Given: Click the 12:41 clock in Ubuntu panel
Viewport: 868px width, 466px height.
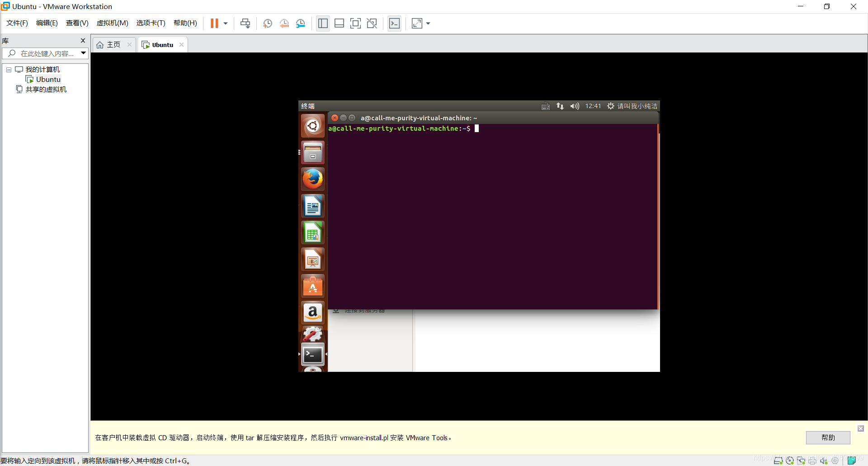Looking at the screenshot, I should [x=593, y=106].
